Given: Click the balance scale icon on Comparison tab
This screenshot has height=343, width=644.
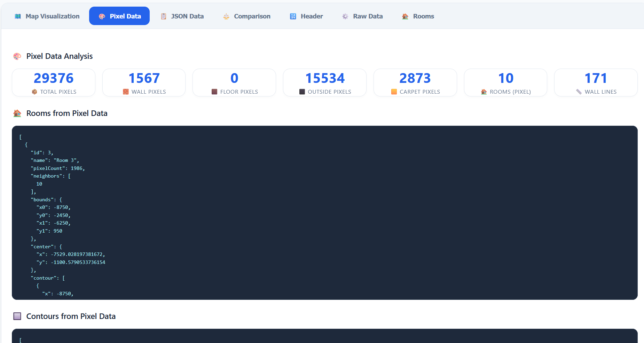Looking at the screenshot, I should [x=226, y=16].
